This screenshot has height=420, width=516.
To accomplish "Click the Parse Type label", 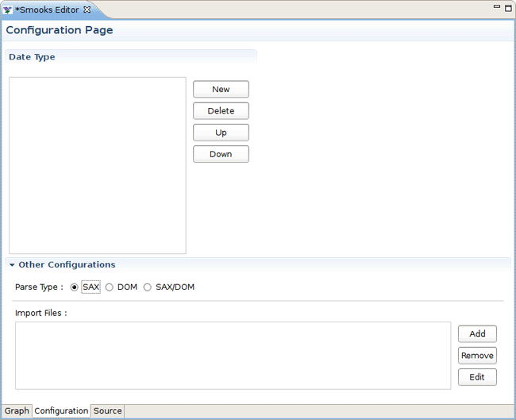I will pyautogui.click(x=39, y=287).
